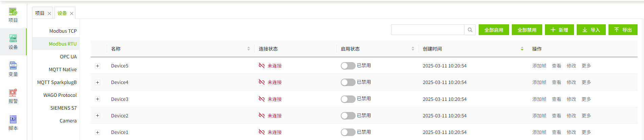The image size is (644, 140).
Task: Sort by 创建时间 column arrows
Action: [522, 49]
